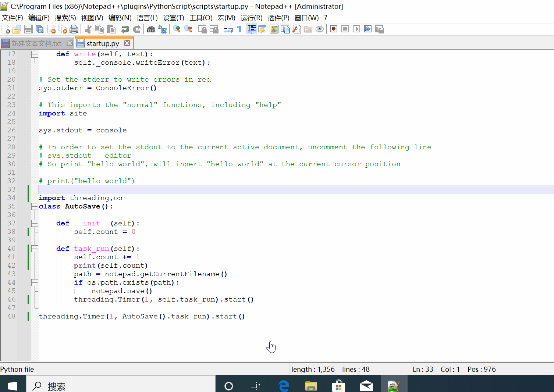This screenshot has height=392, width=554.
Task: Switch to 新建文本文档.txt tab
Action: (36, 43)
